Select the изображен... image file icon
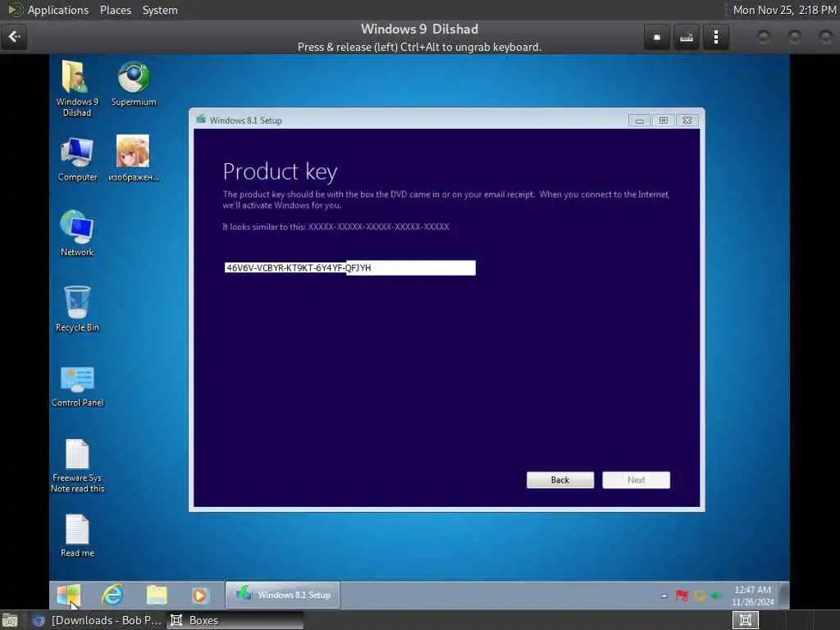 [134, 158]
